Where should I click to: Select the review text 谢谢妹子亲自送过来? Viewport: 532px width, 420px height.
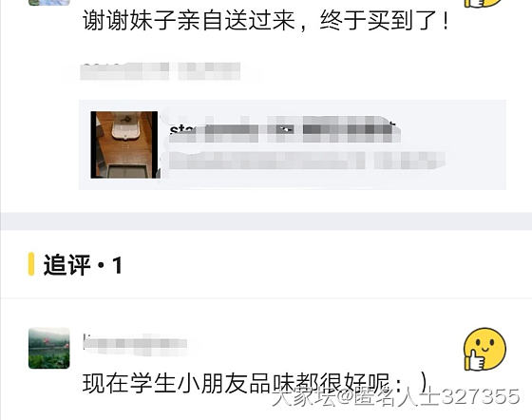(189, 20)
